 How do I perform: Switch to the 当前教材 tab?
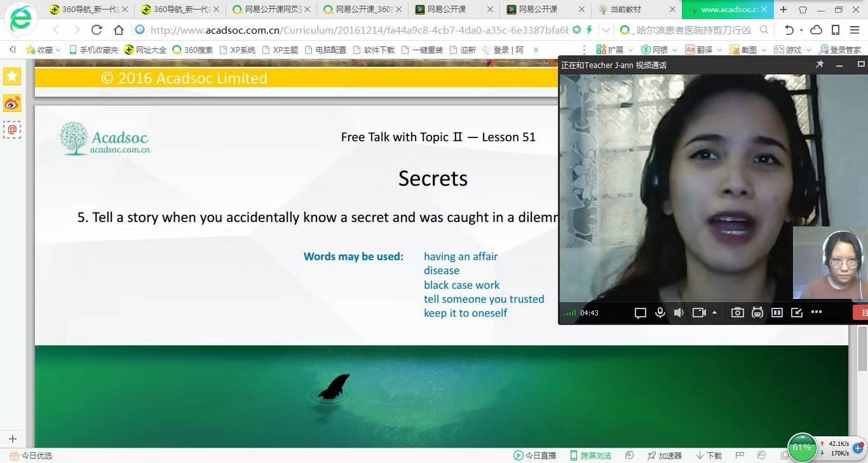click(x=625, y=10)
